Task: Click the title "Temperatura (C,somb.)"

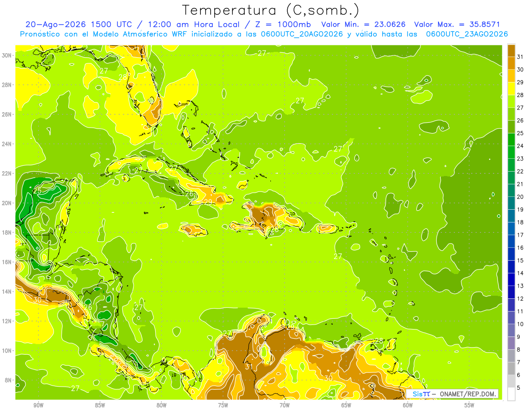Action: [271, 10]
